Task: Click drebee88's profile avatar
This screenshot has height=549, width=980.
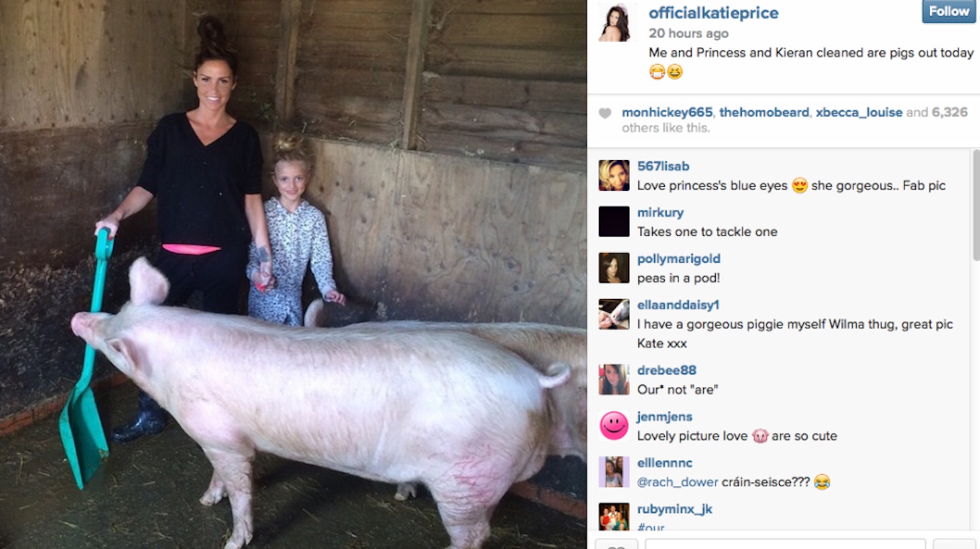Action: click(x=614, y=379)
